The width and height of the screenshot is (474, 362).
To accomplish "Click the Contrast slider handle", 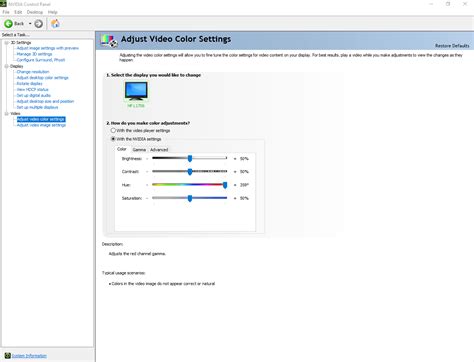I will click(190, 172).
